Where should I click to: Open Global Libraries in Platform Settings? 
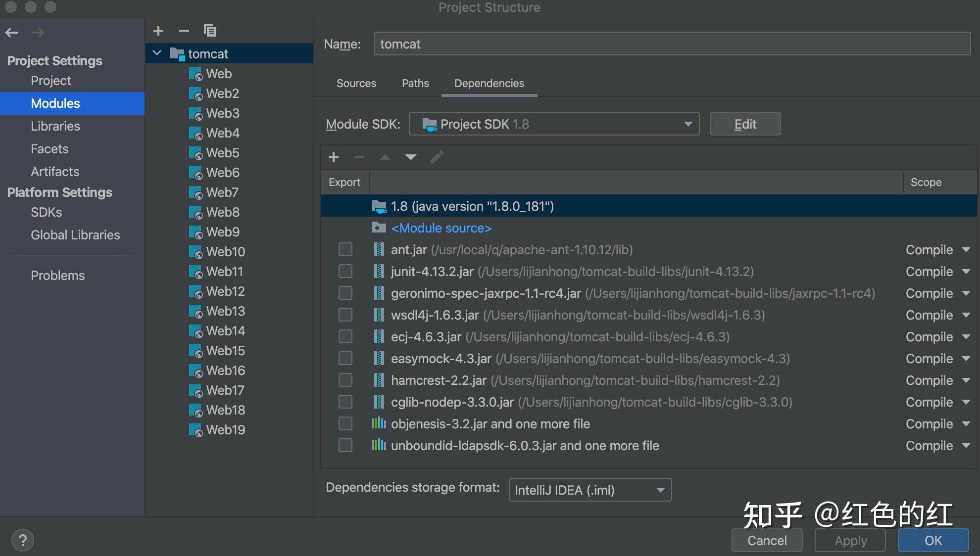pos(75,235)
